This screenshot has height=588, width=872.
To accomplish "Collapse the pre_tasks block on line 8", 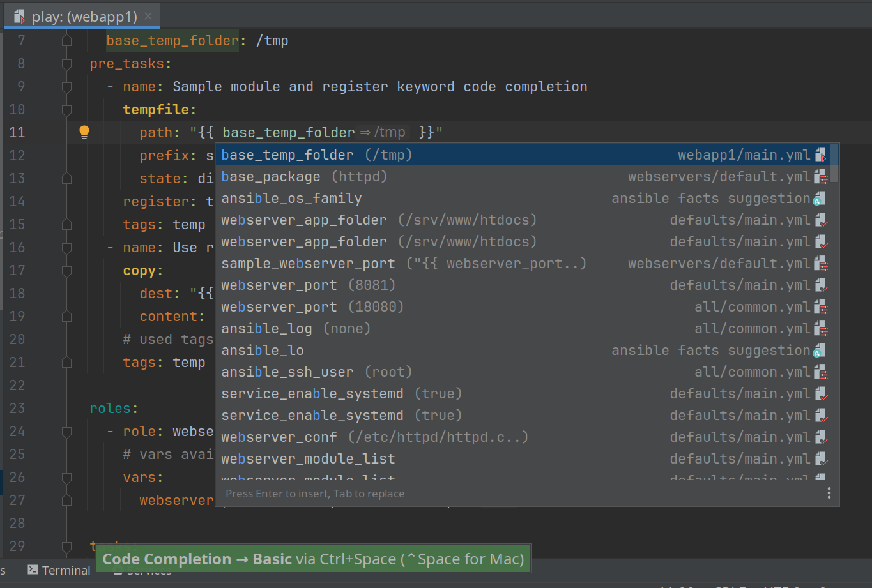I will pos(66,64).
